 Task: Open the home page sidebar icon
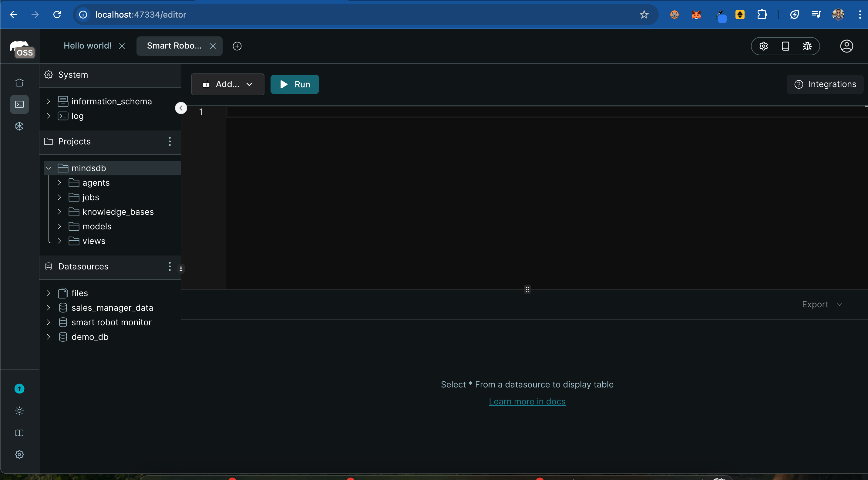pos(19,83)
